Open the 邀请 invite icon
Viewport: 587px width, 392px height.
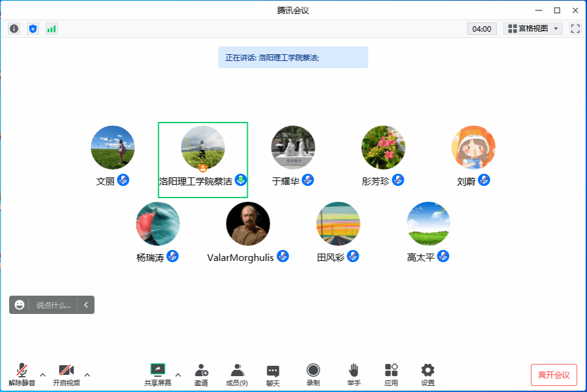pyautogui.click(x=201, y=374)
